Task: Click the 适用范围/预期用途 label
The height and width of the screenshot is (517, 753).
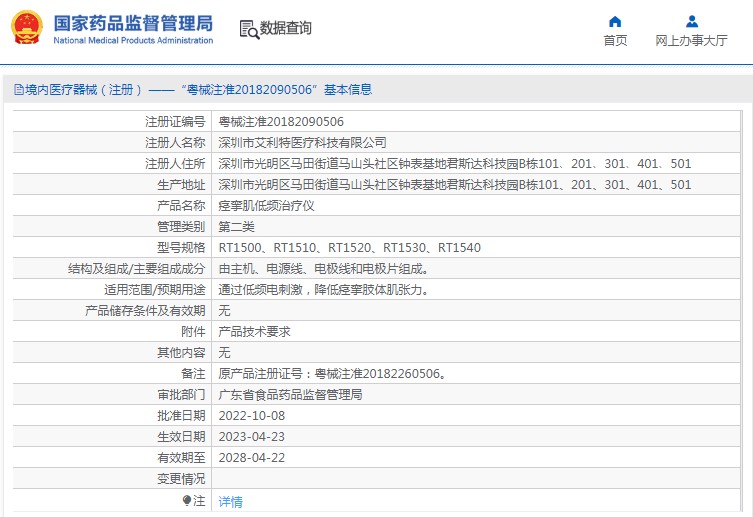Action: click(x=155, y=290)
